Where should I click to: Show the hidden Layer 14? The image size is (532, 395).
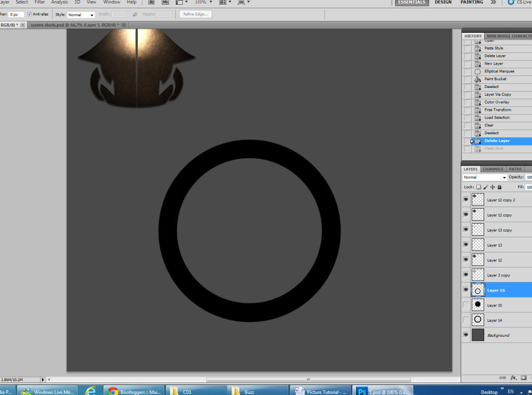466,320
